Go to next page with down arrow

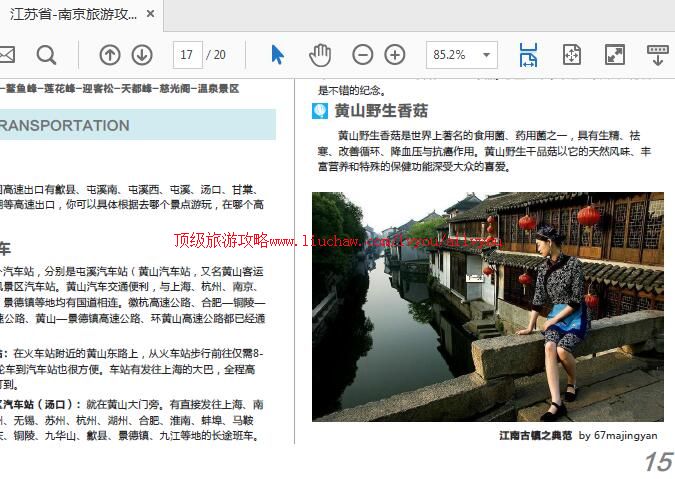click(x=142, y=55)
